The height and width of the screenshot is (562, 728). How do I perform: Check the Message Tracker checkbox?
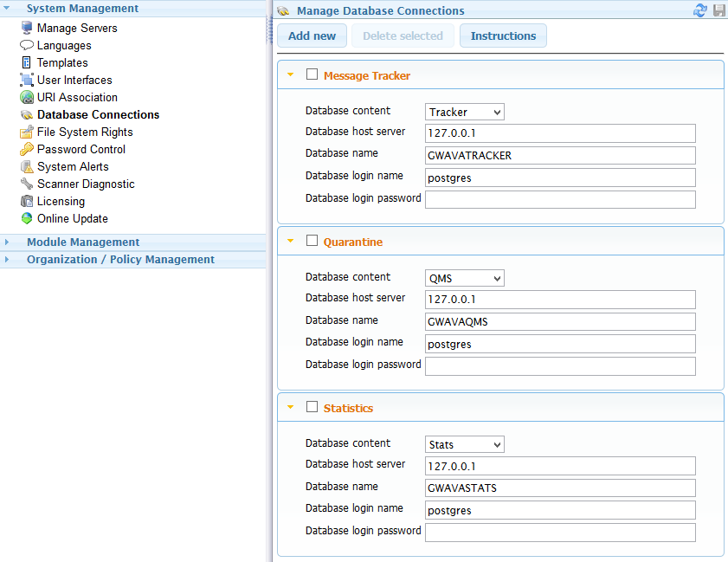pos(312,74)
